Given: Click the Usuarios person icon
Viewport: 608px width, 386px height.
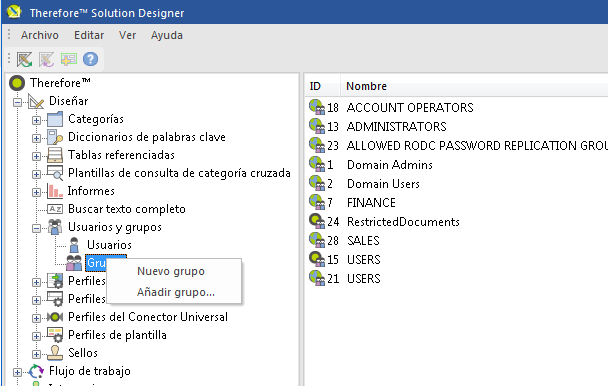Looking at the screenshot, I should (x=74, y=245).
